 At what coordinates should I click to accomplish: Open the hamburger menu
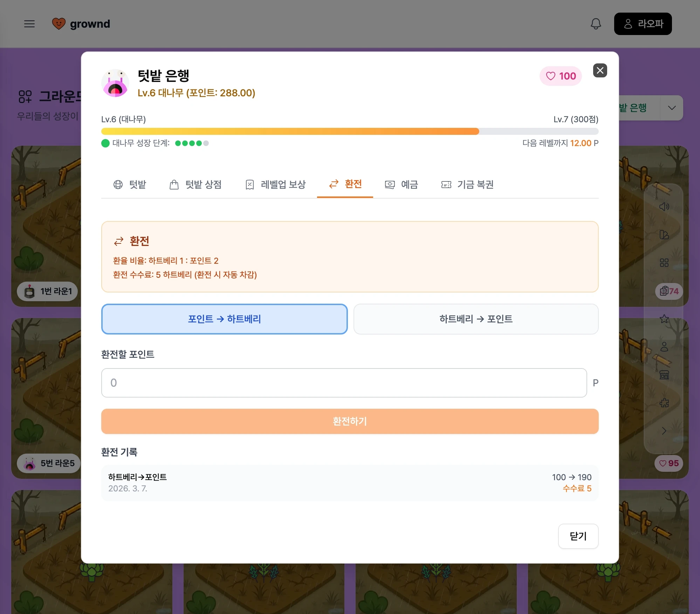coord(29,24)
